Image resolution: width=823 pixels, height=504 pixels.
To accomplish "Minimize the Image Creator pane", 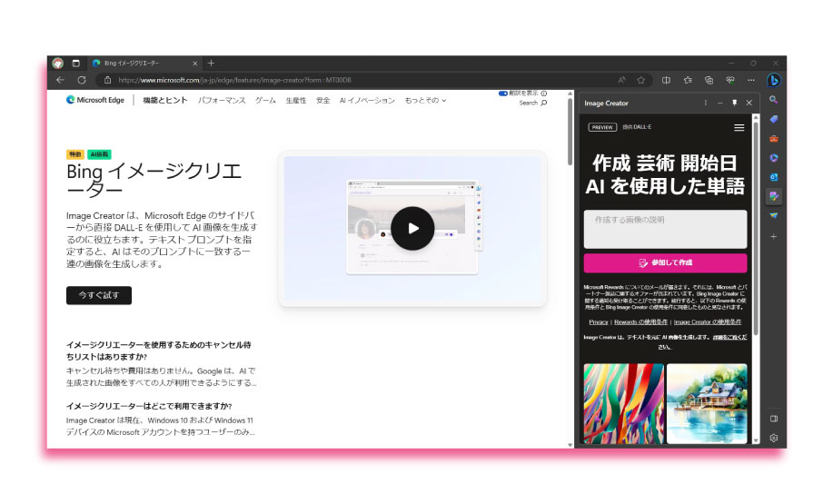I will point(720,103).
